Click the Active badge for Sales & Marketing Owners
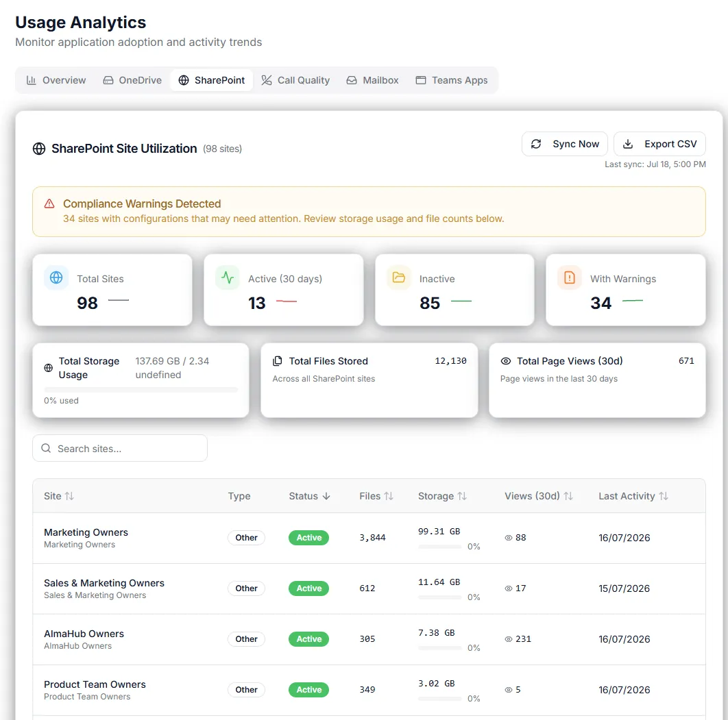 click(x=308, y=588)
